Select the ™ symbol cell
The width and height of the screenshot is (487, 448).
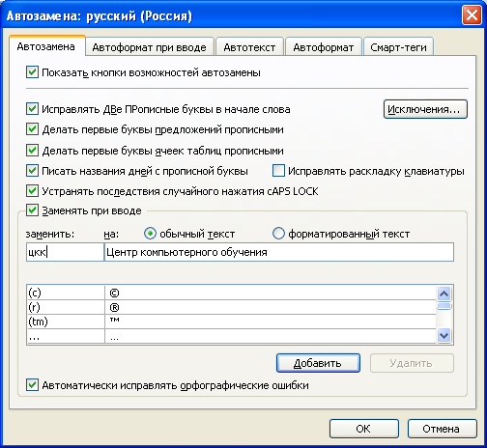click(271, 322)
